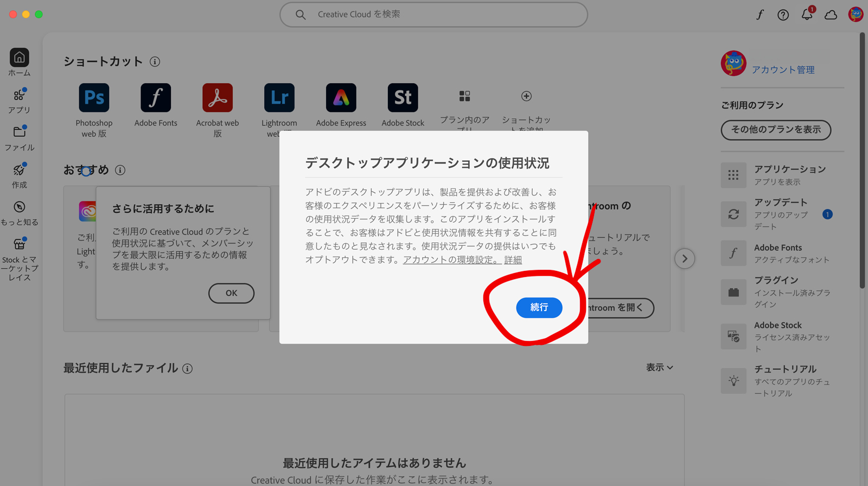Viewport: 868px width, 486px height.
Task: Open ファイル in the sidebar
Action: click(x=20, y=138)
